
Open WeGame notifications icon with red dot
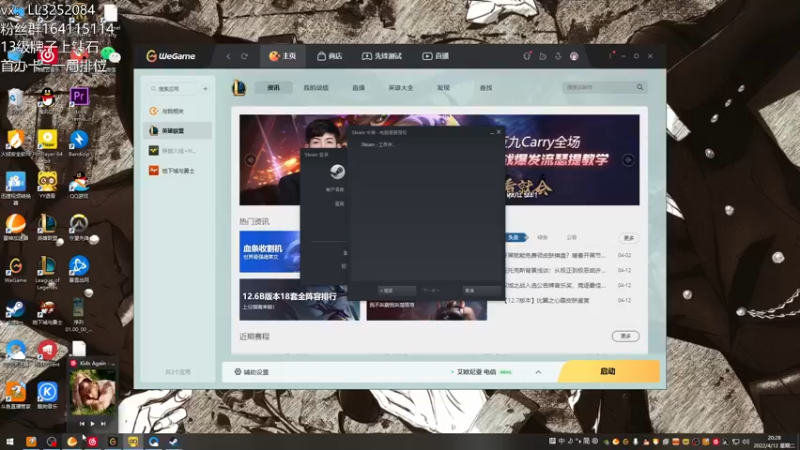pos(527,56)
